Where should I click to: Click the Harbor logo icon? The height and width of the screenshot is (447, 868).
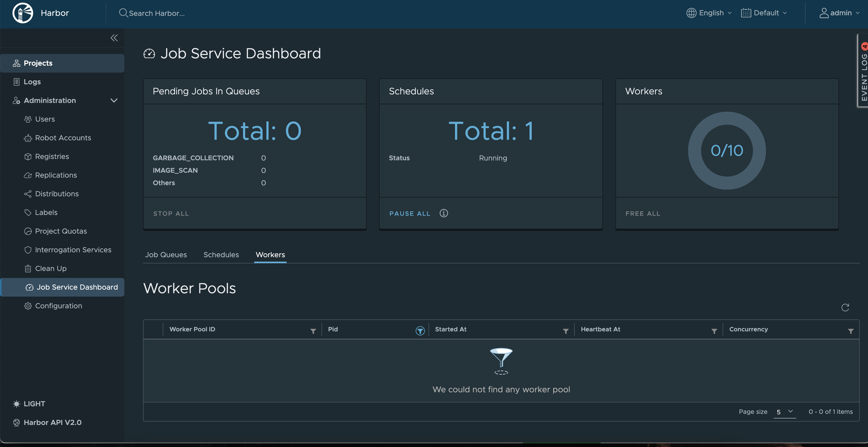[x=23, y=13]
